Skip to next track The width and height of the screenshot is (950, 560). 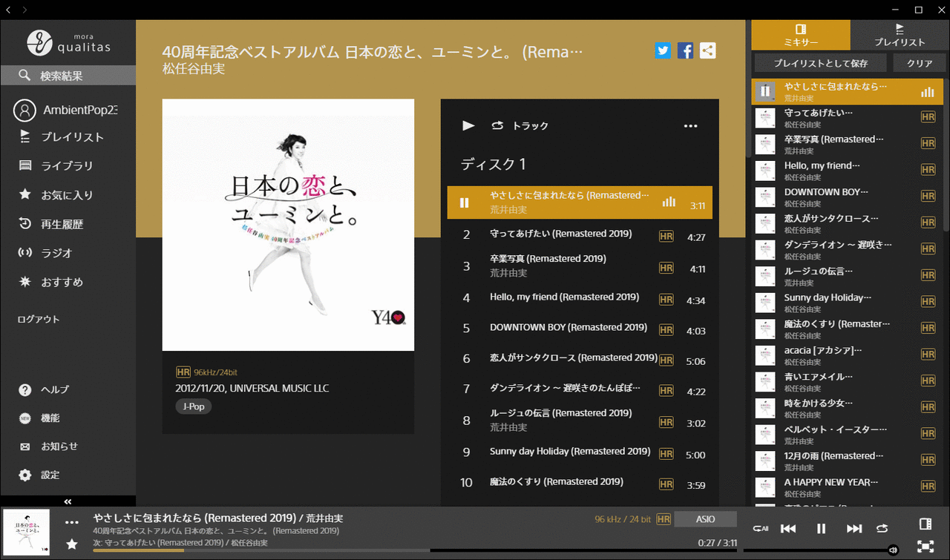[854, 528]
